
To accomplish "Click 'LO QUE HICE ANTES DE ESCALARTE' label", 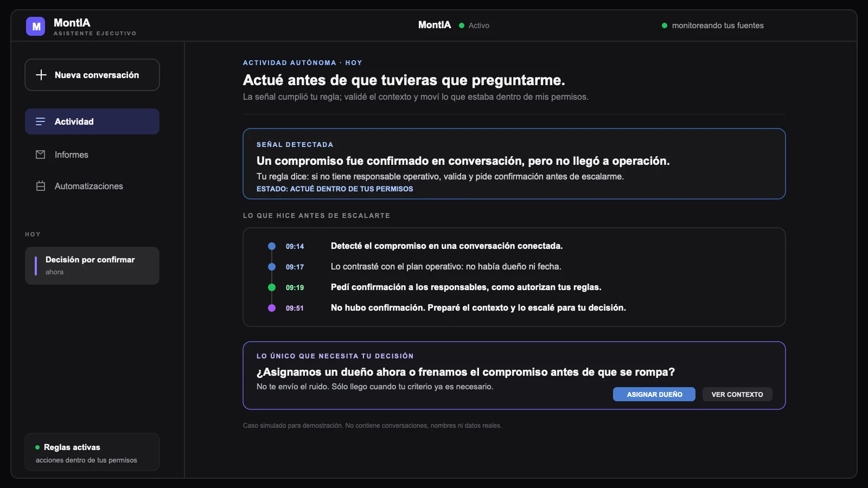I will click(x=316, y=216).
